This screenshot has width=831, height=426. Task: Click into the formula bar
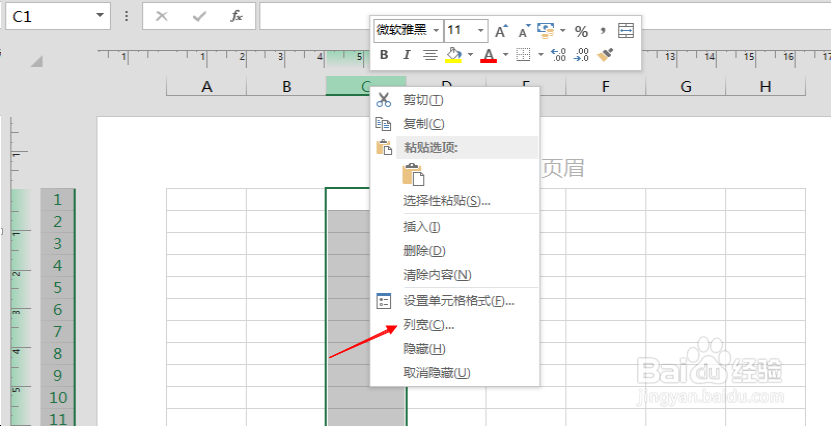[x=545, y=16]
